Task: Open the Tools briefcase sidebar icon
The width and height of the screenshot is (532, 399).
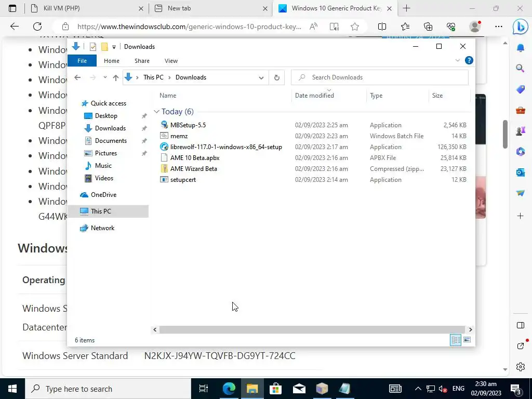Action: [521, 110]
